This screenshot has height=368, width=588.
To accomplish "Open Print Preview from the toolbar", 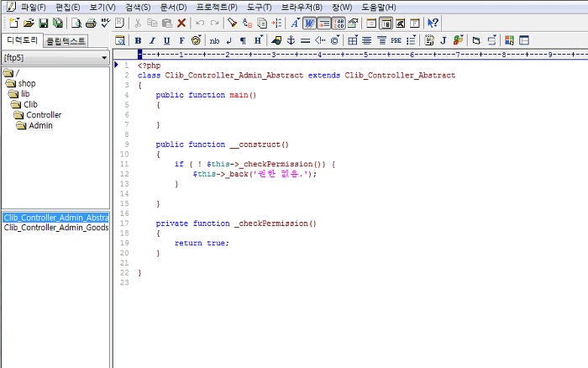I will click(x=76, y=23).
